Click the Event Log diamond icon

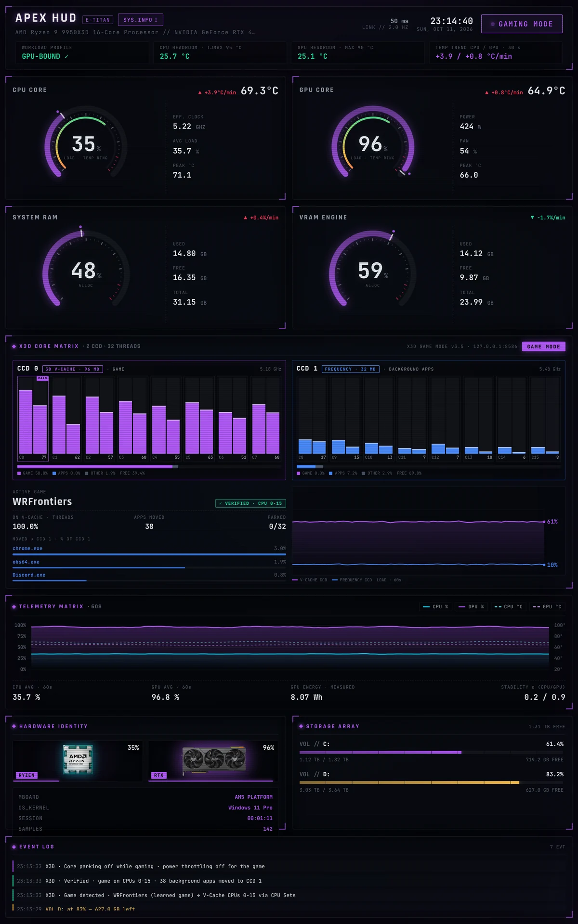[14, 847]
